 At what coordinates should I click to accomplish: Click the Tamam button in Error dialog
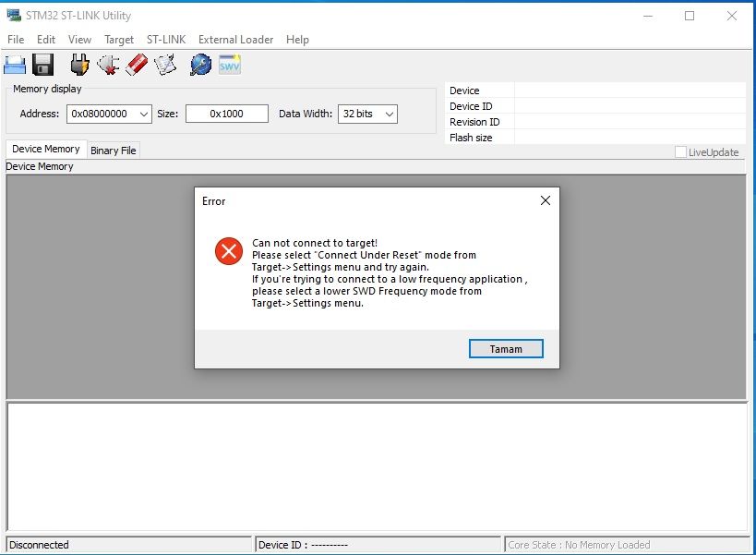506,349
